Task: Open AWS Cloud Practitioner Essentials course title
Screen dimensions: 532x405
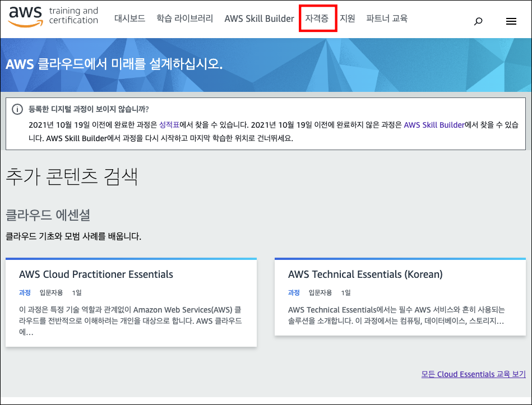Action: (x=96, y=274)
